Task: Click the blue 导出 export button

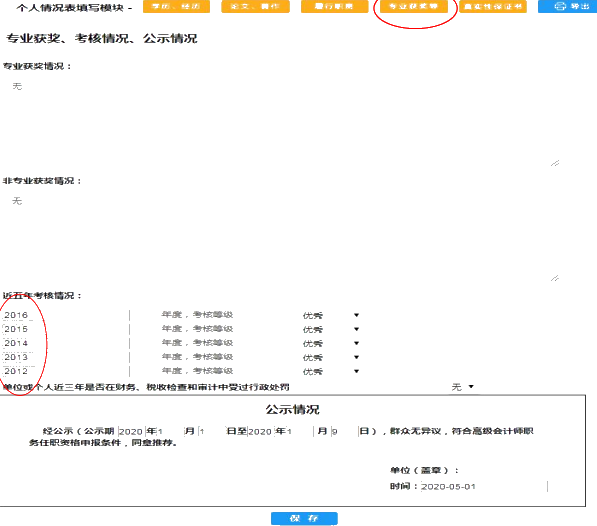Action: point(567,6)
